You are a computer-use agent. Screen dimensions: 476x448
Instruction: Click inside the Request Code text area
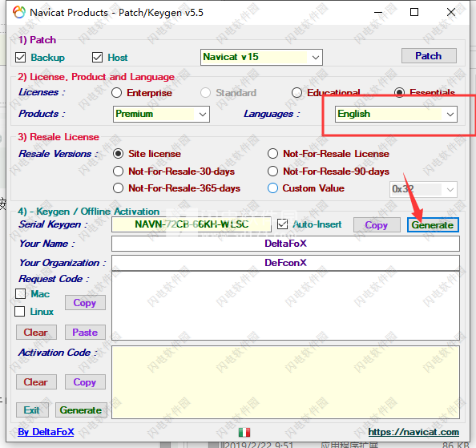click(285, 305)
